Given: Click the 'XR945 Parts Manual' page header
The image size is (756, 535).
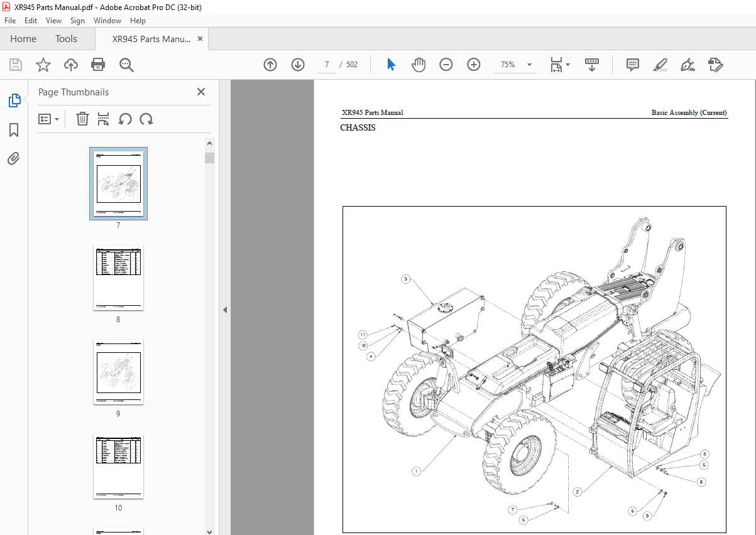Looking at the screenshot, I should pos(373,113).
